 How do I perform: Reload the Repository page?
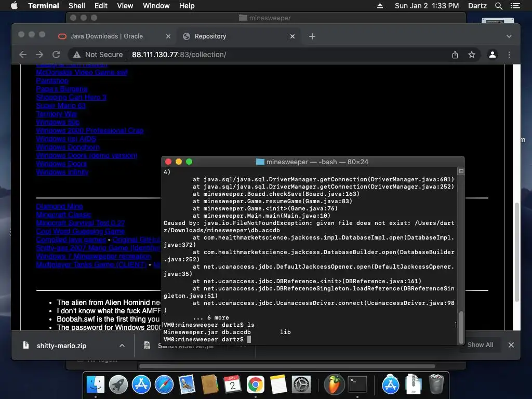pos(56,55)
